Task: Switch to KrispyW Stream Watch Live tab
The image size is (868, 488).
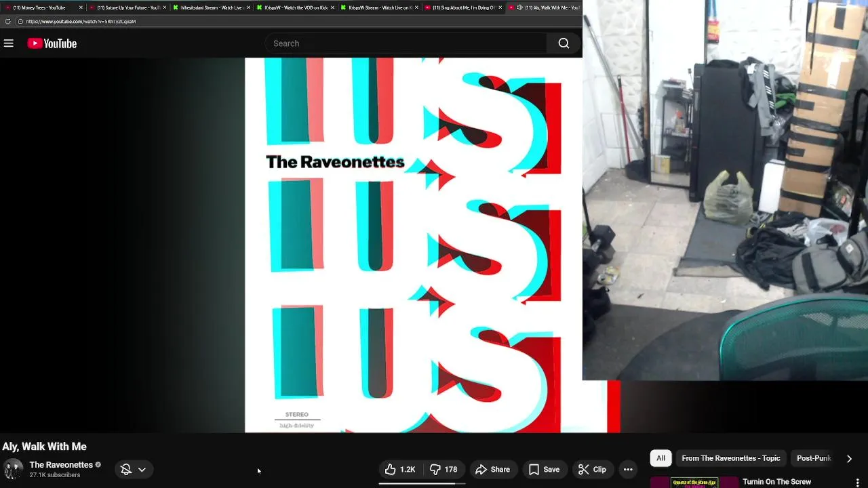Action: (x=380, y=7)
